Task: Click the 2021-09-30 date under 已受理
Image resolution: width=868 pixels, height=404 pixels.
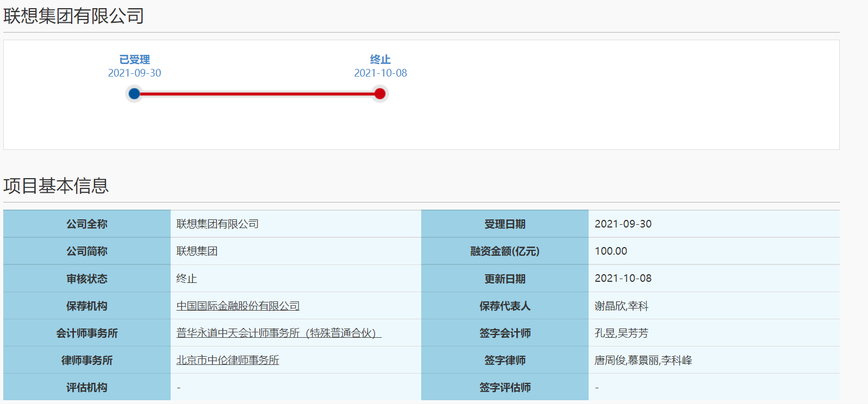Action: [134, 73]
